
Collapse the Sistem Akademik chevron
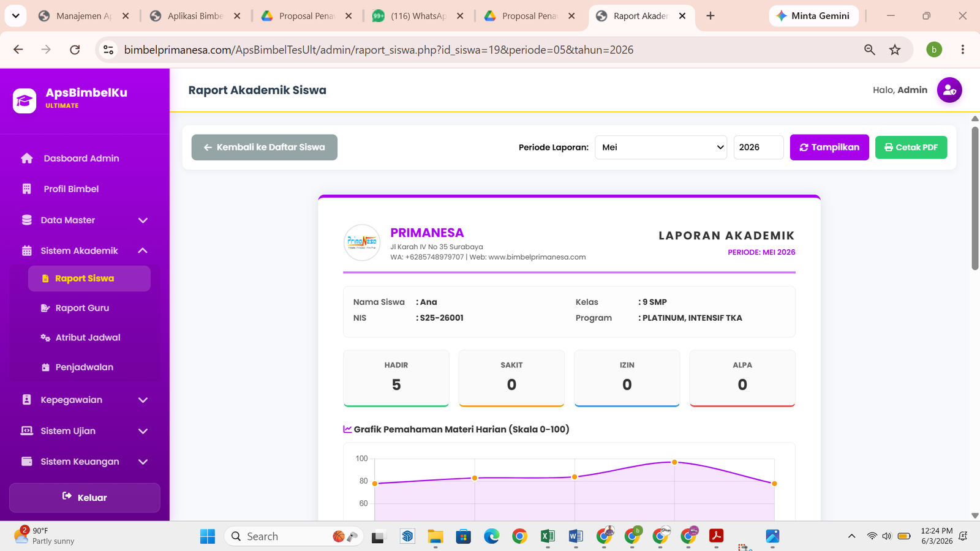[143, 250]
